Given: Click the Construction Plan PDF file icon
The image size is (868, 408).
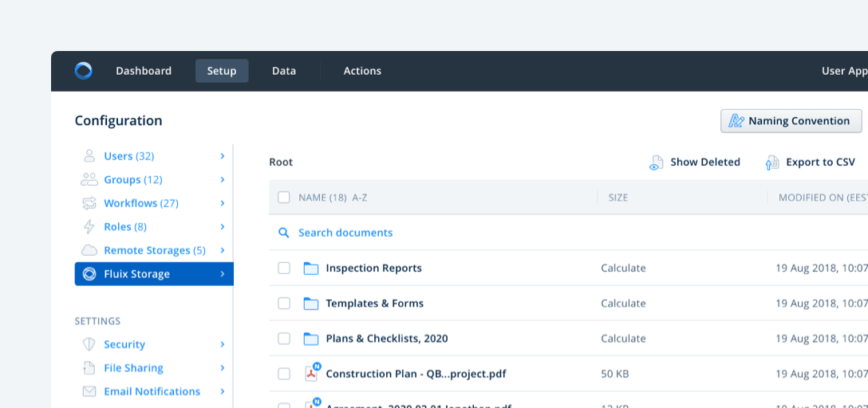Looking at the screenshot, I should point(311,374).
